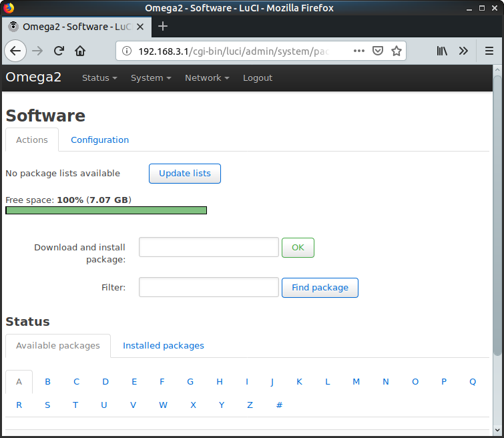Focus the Download and install package field
The width and height of the screenshot is (504, 438).
(x=208, y=247)
